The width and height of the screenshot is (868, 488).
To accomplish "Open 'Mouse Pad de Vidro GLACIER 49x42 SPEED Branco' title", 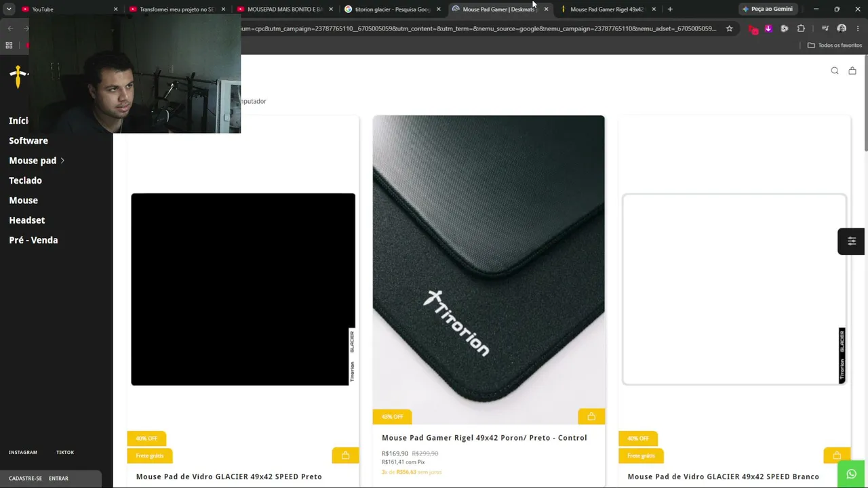I will tap(724, 476).
